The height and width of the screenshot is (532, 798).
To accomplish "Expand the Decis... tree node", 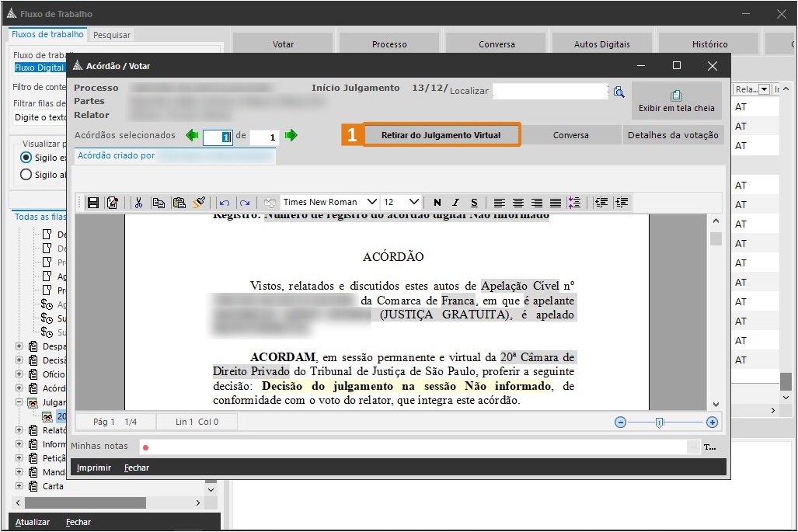I will point(19,360).
